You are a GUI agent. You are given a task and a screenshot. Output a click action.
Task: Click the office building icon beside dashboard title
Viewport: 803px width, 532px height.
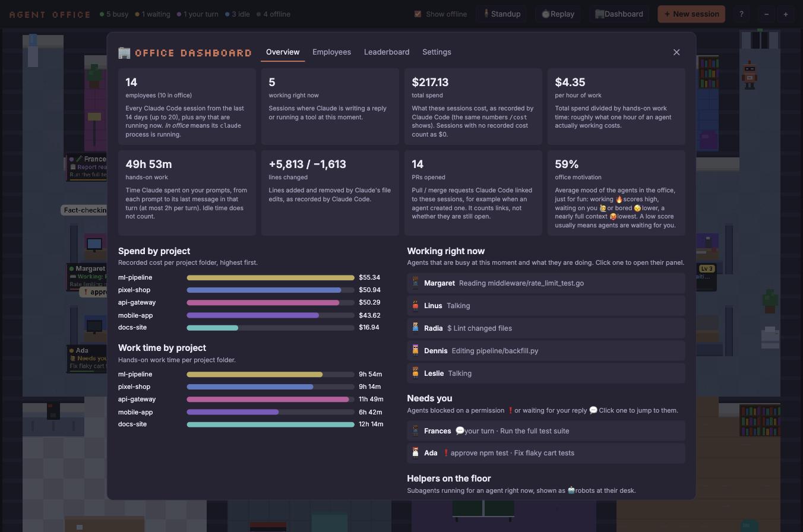pyautogui.click(x=124, y=53)
